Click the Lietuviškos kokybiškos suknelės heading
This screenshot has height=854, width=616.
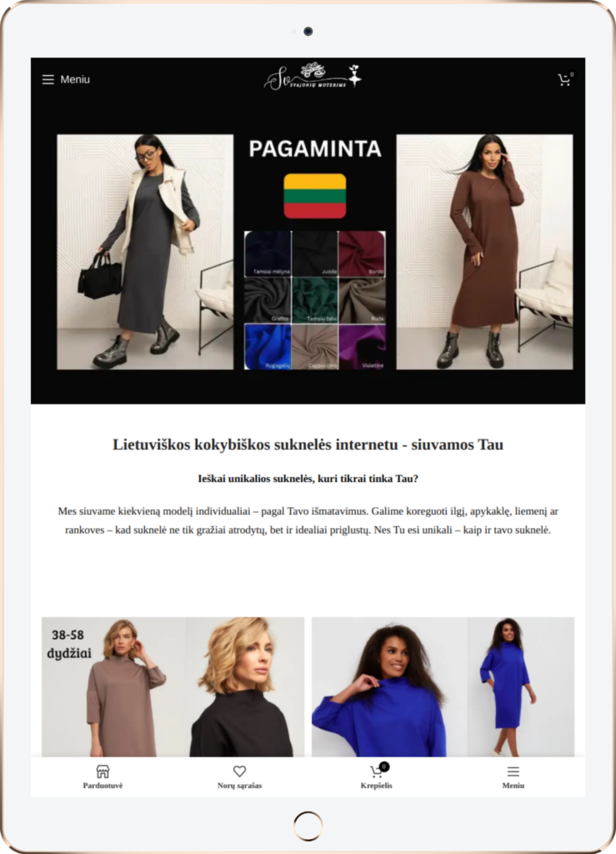308,445
